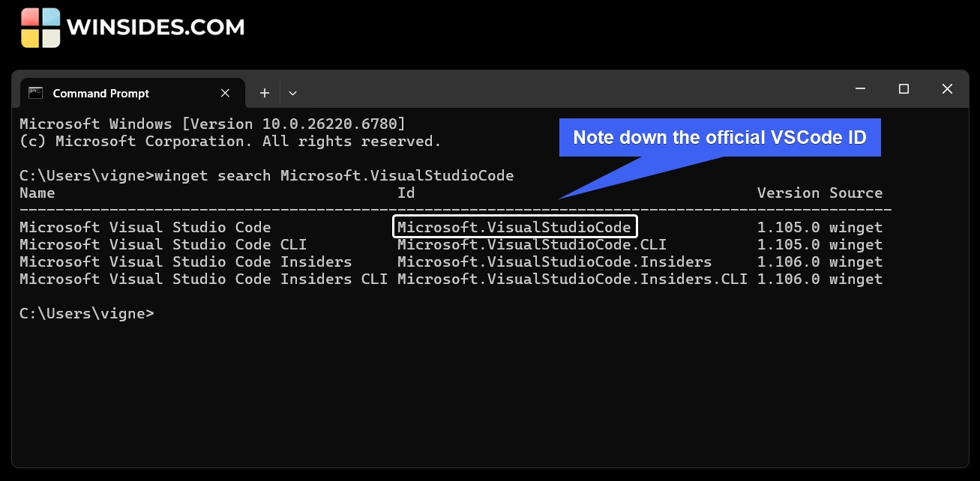Image resolution: width=980 pixels, height=481 pixels.
Task: Click Microsoft.VisualStudioCode.Insiders.CLI ID text
Action: pyautogui.click(x=572, y=279)
